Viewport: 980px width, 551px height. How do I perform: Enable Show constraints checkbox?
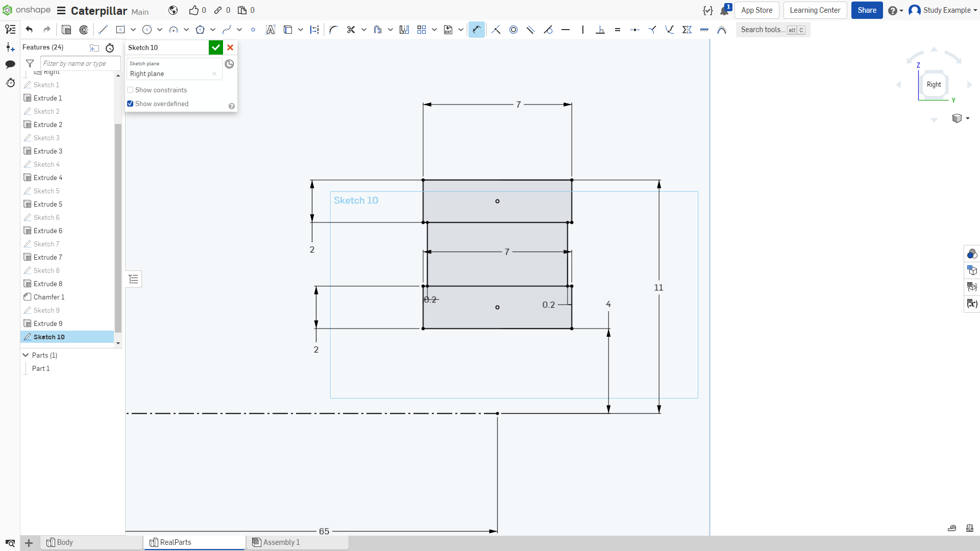click(130, 90)
